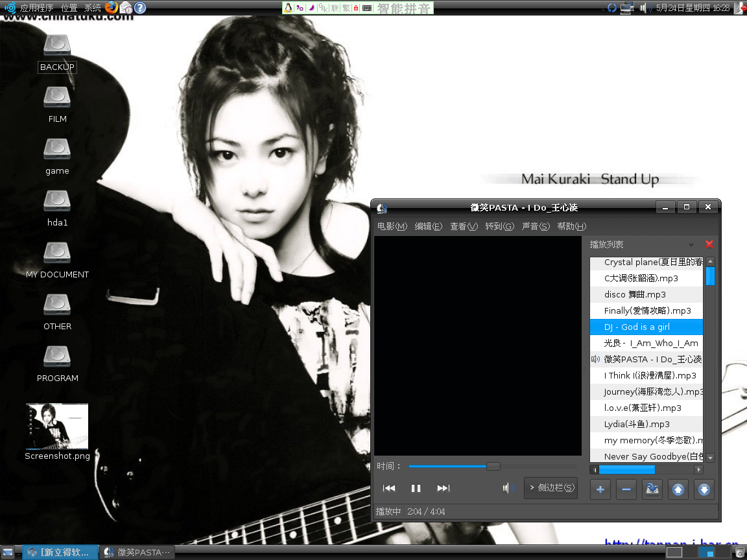Launch Firefox from the top panel
This screenshot has width=747, height=560.
(x=112, y=8)
